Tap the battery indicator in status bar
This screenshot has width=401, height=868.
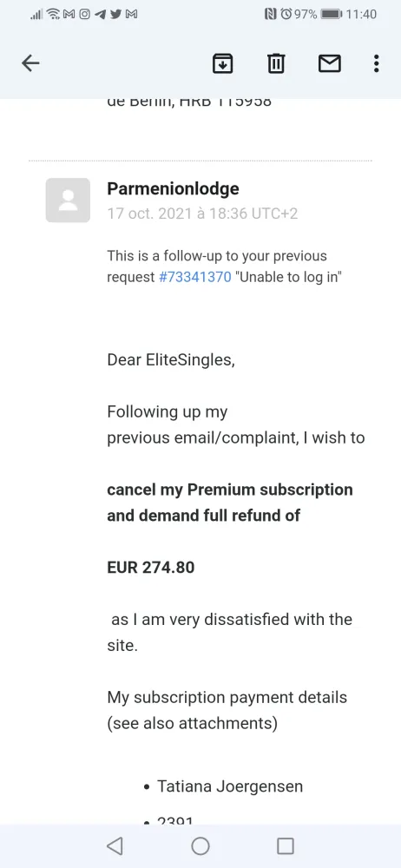[x=332, y=15]
